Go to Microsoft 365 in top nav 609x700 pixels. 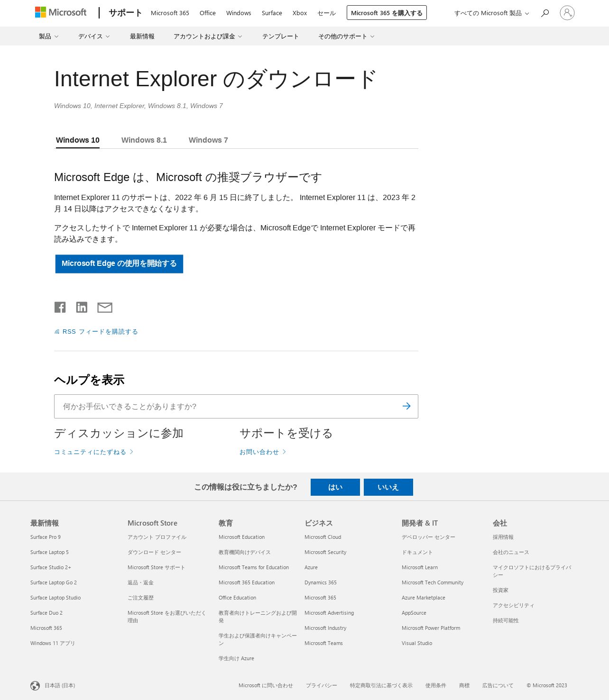[170, 13]
